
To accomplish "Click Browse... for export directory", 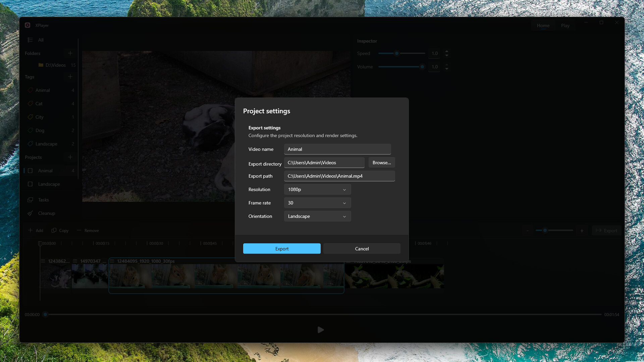I will [x=381, y=163].
